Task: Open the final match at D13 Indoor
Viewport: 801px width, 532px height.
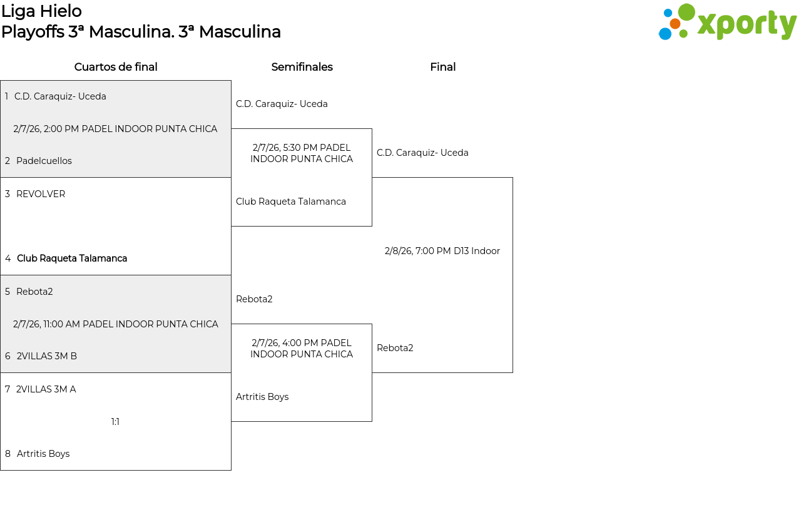Action: pyautogui.click(x=442, y=251)
